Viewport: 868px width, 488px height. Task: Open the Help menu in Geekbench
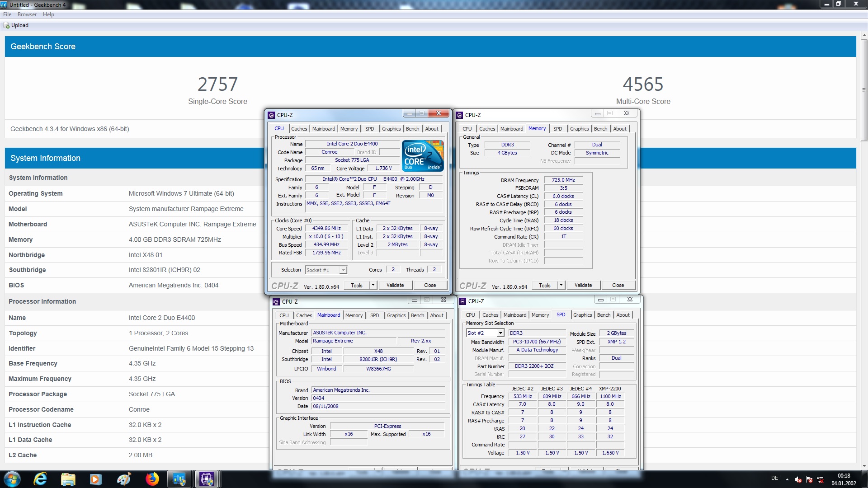pos(48,14)
